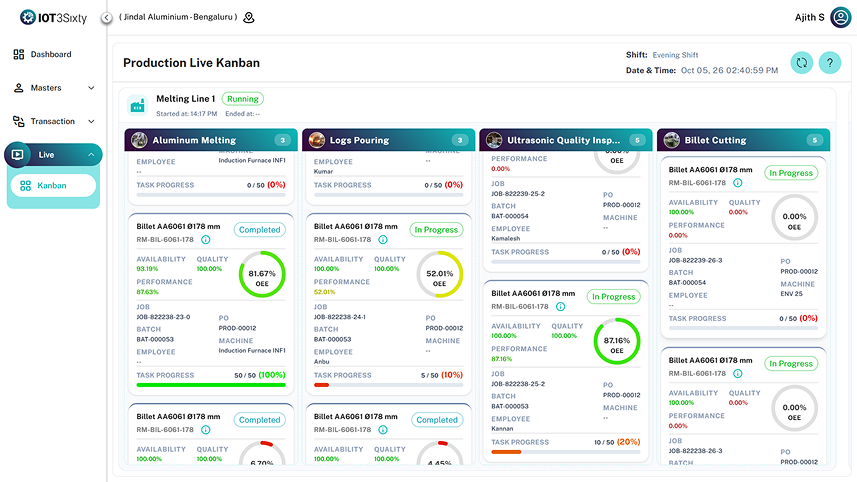
Task: Click the IOT3Sixty logo
Action: point(54,17)
